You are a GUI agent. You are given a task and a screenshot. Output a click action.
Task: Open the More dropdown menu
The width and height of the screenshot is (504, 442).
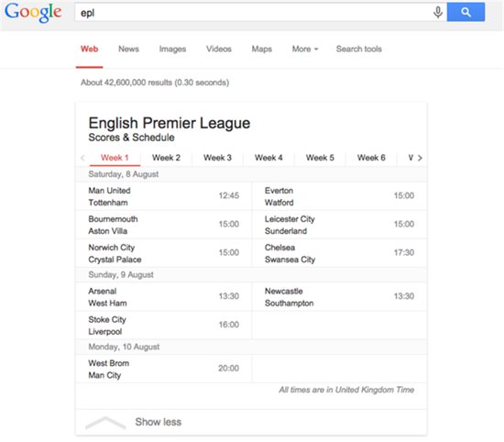[x=305, y=49]
